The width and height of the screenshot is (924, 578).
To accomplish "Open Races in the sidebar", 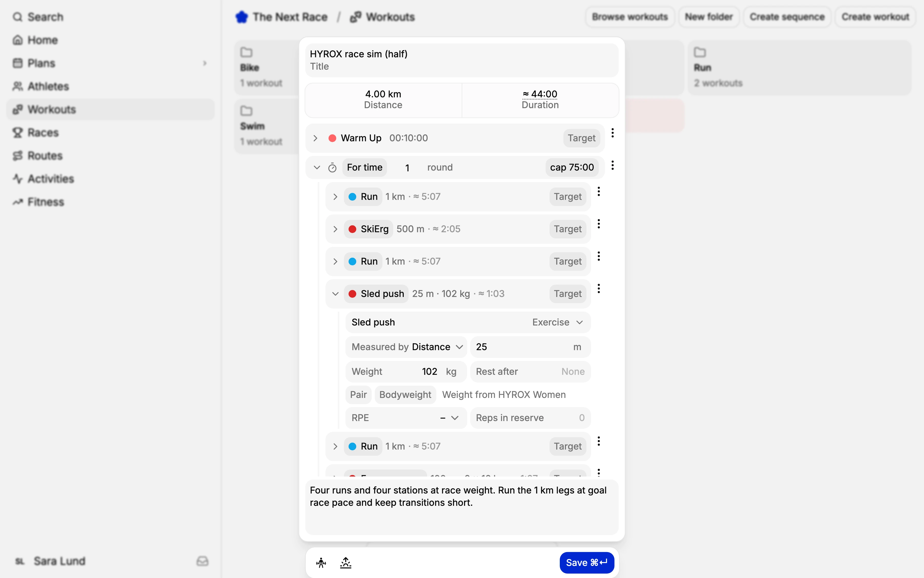I will [x=110, y=133].
